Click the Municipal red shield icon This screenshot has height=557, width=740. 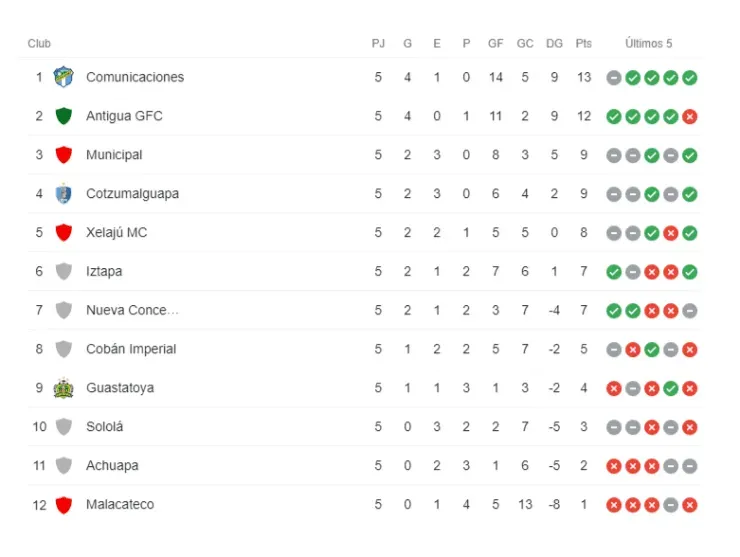tap(64, 155)
